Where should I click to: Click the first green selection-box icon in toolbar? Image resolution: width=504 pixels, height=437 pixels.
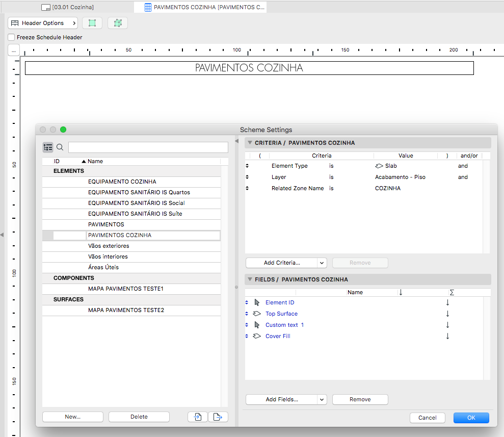click(92, 23)
